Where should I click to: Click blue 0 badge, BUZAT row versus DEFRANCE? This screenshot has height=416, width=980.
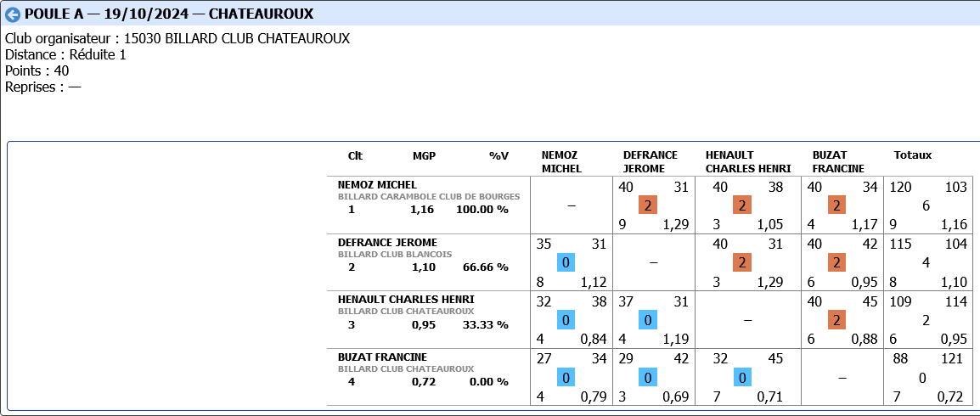(x=648, y=378)
